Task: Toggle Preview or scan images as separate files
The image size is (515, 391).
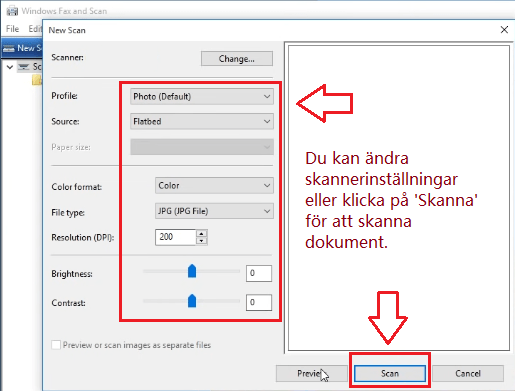Action: pyautogui.click(x=56, y=345)
